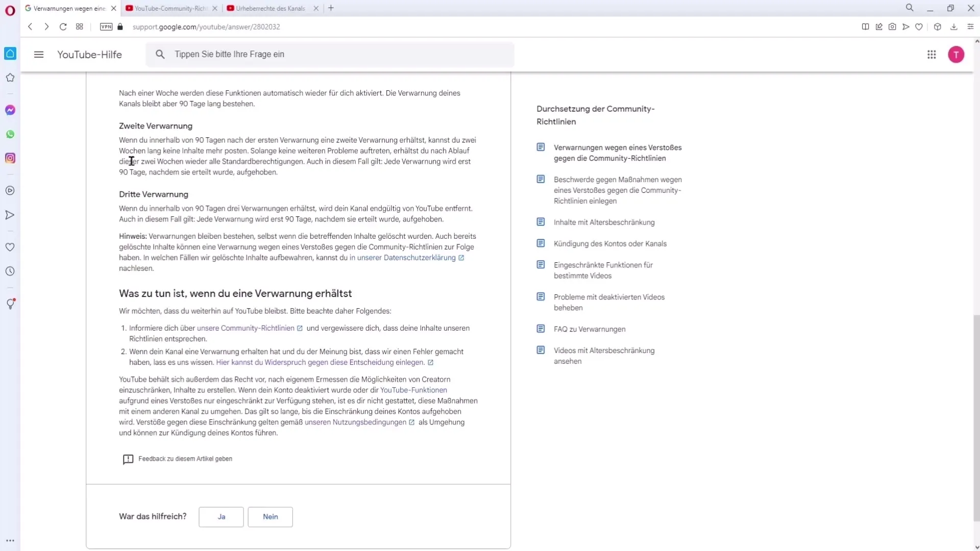
Task: Open Videos mit Altersbeschränkung ansehen article
Action: point(604,356)
